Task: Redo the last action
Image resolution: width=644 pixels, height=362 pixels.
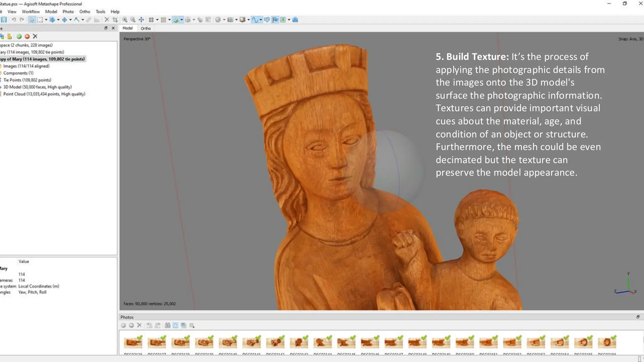Action: point(22,20)
